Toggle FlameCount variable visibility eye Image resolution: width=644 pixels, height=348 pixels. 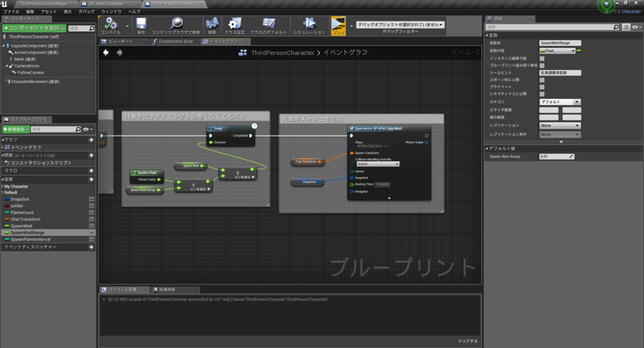[x=92, y=212]
